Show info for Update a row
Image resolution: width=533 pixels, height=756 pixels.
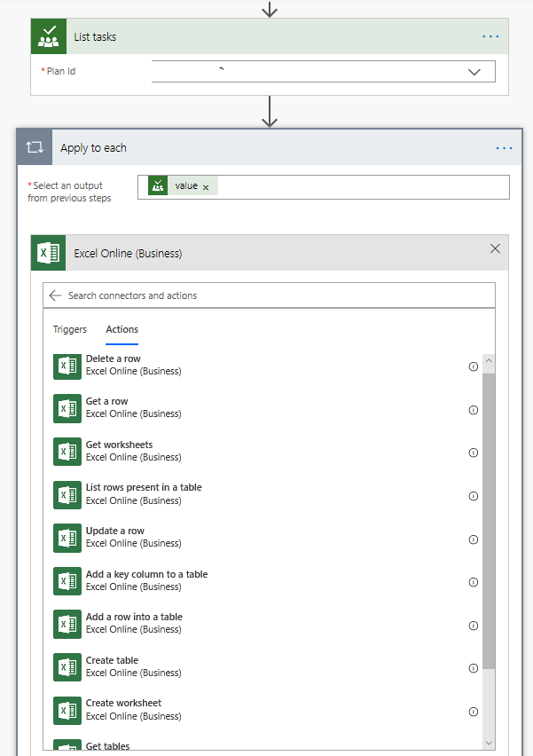tap(474, 539)
